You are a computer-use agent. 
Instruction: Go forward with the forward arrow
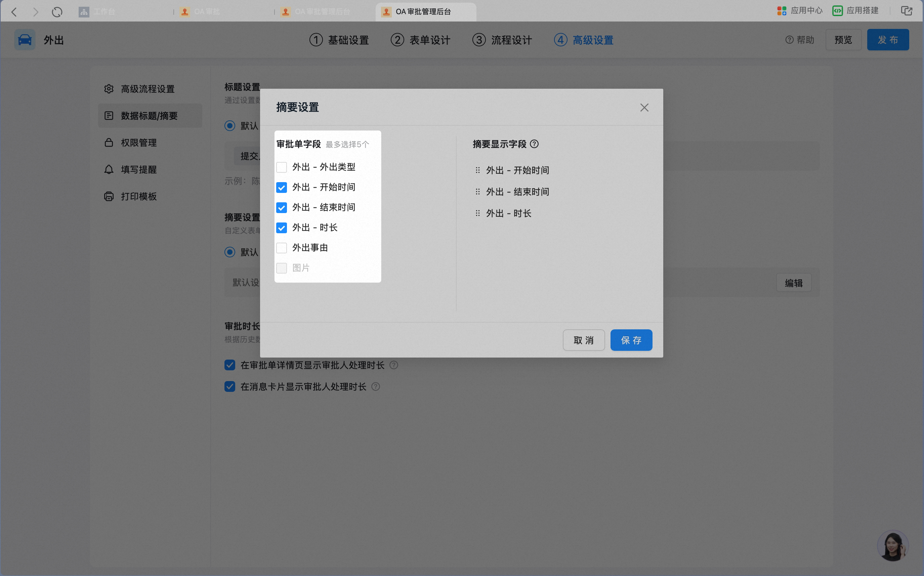(36, 12)
